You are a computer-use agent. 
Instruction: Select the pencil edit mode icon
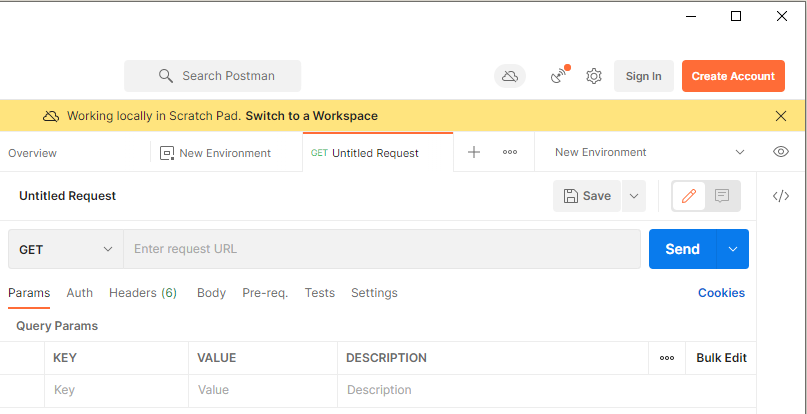coord(689,196)
